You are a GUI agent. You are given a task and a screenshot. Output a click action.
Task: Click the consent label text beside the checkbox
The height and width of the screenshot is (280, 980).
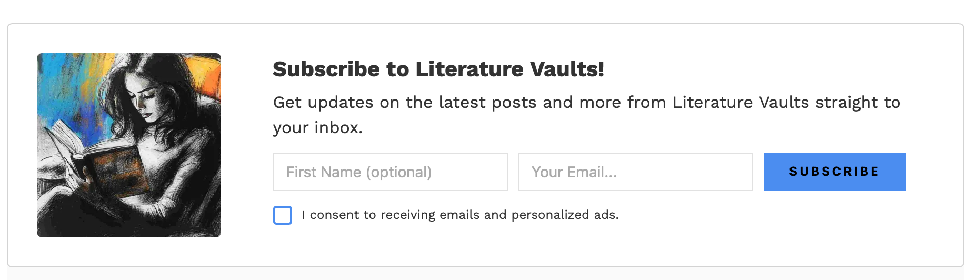click(459, 215)
